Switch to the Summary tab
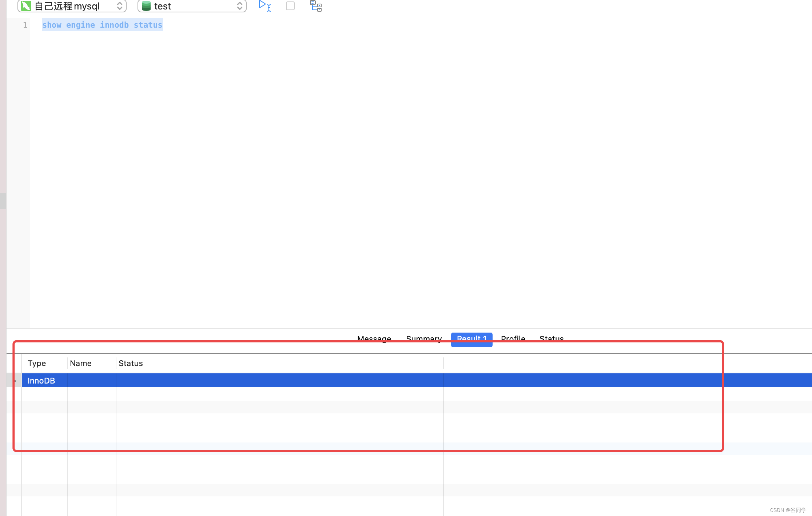 424,338
